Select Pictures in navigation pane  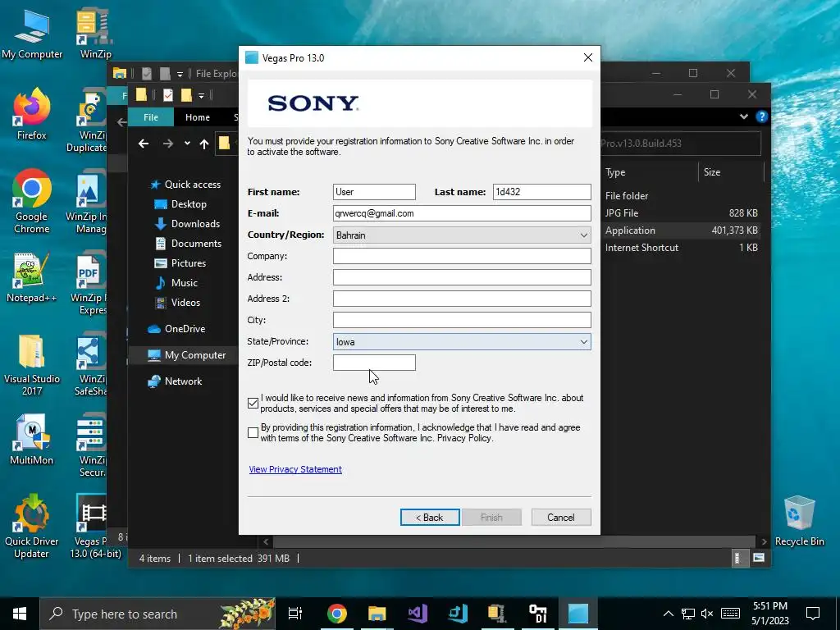[x=180, y=263]
